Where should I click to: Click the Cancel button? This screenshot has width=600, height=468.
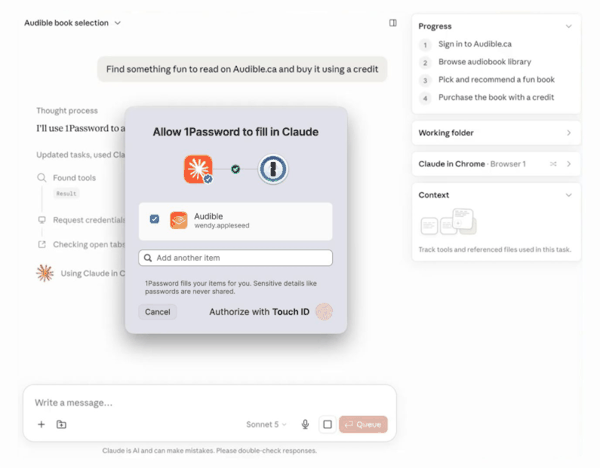tap(157, 312)
